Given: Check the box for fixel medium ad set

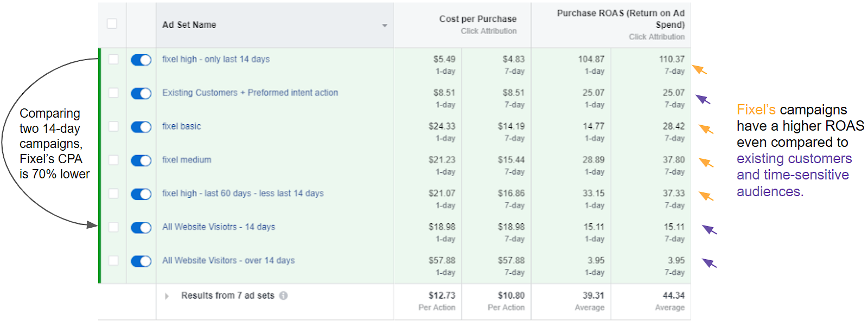Looking at the screenshot, I should (x=113, y=160).
